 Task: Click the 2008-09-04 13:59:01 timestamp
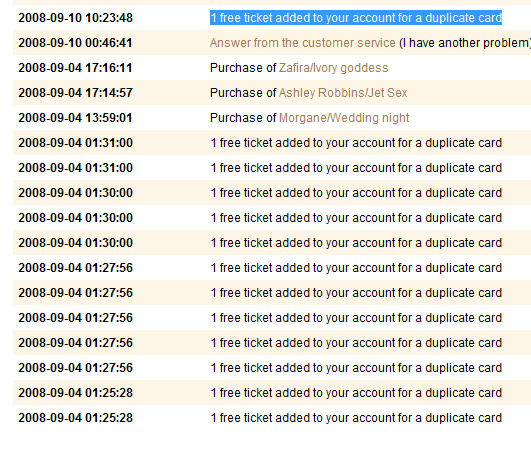point(76,118)
